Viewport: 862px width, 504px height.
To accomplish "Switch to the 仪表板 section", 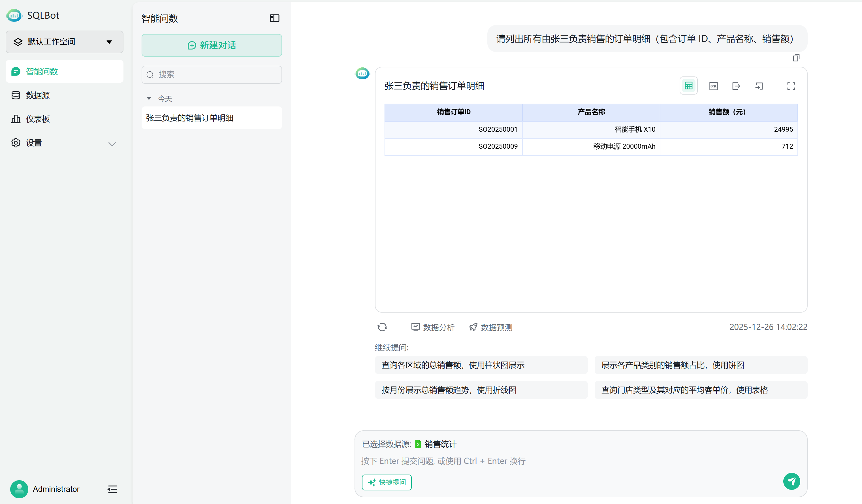I will [x=38, y=119].
